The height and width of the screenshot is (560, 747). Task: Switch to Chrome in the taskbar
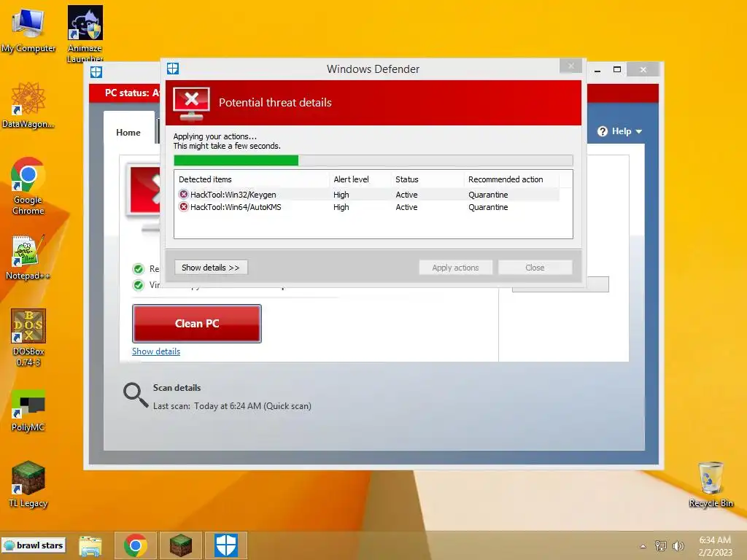click(135, 545)
